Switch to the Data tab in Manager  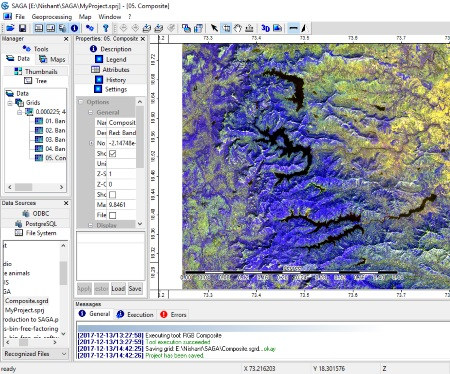coord(18,59)
